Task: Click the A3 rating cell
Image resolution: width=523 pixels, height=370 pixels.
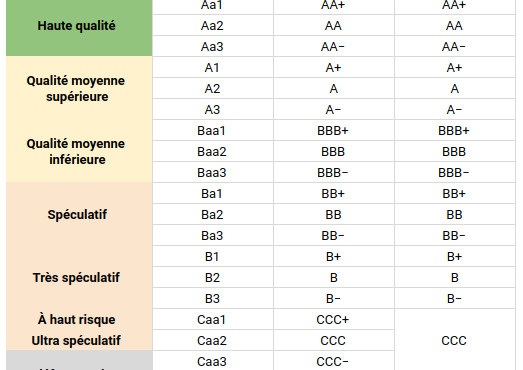Action: point(213,109)
